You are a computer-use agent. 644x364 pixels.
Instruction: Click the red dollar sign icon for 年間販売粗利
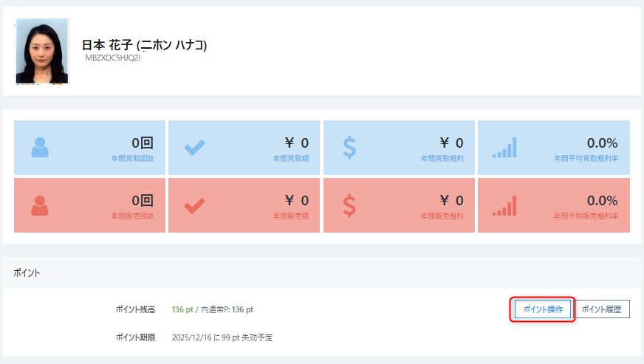349,206
